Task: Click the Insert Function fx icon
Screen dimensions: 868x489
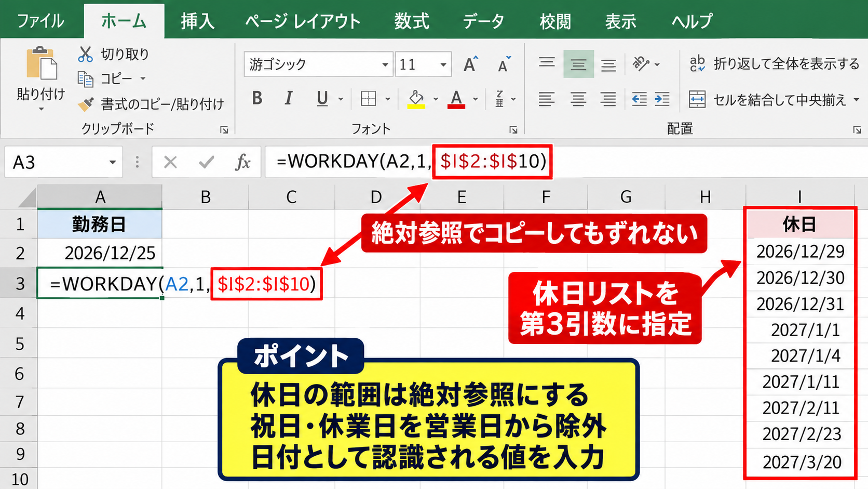Action: [x=242, y=163]
